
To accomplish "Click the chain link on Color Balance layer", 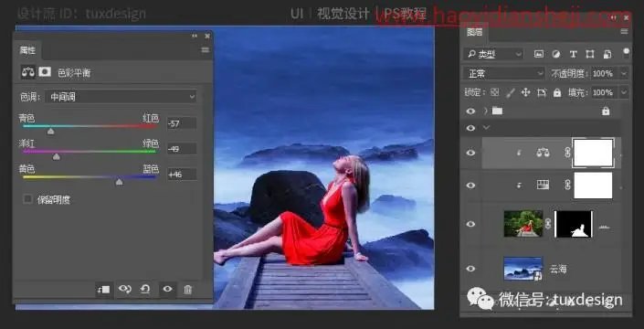I will [x=567, y=153].
